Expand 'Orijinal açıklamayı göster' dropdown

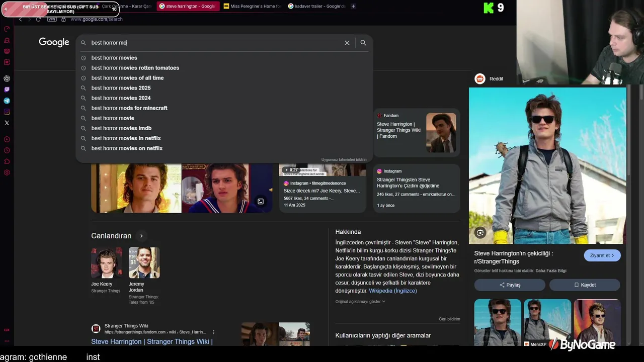(x=360, y=302)
